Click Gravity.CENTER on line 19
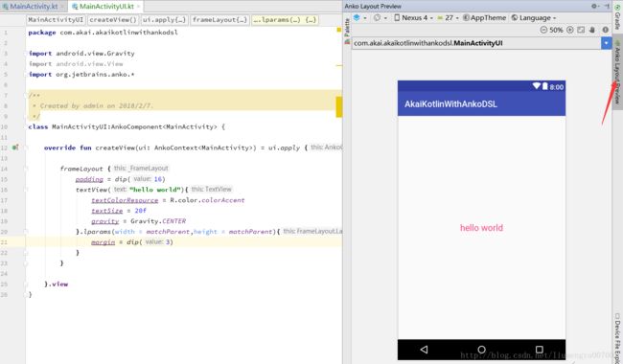The image size is (623, 364). tap(158, 221)
